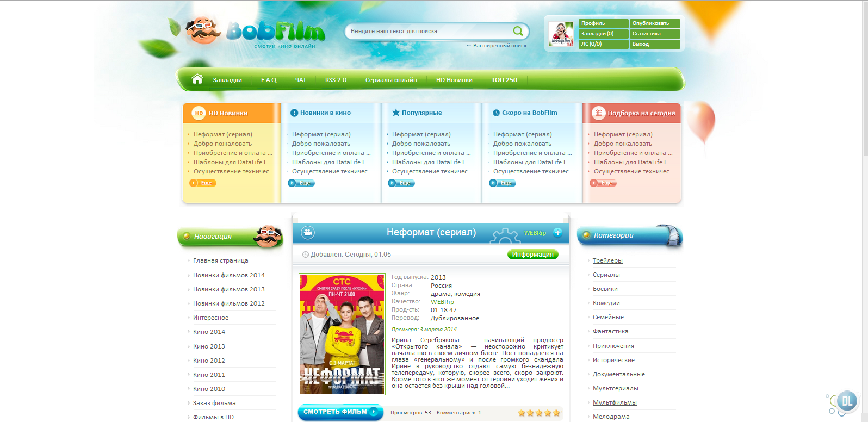This screenshot has height=422, width=868.
Task: Click the user avatar picture
Action: 561,34
